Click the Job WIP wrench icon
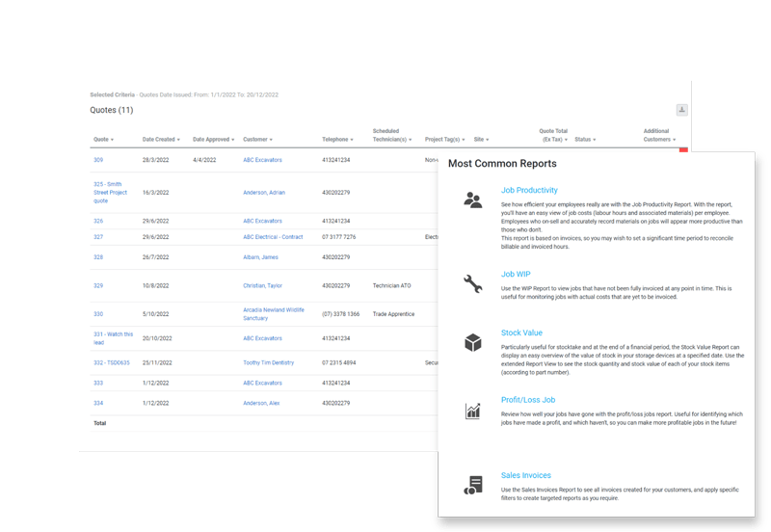This screenshot has height=532, width=771. (472, 283)
